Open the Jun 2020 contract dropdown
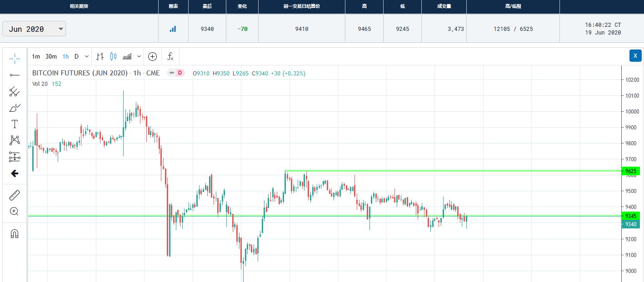The width and height of the screenshot is (644, 282). tap(34, 29)
